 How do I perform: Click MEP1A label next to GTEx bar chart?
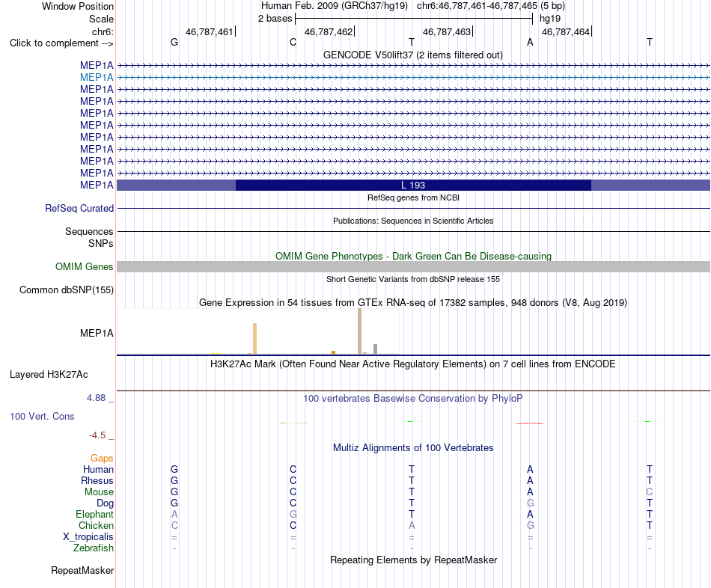pyautogui.click(x=97, y=333)
